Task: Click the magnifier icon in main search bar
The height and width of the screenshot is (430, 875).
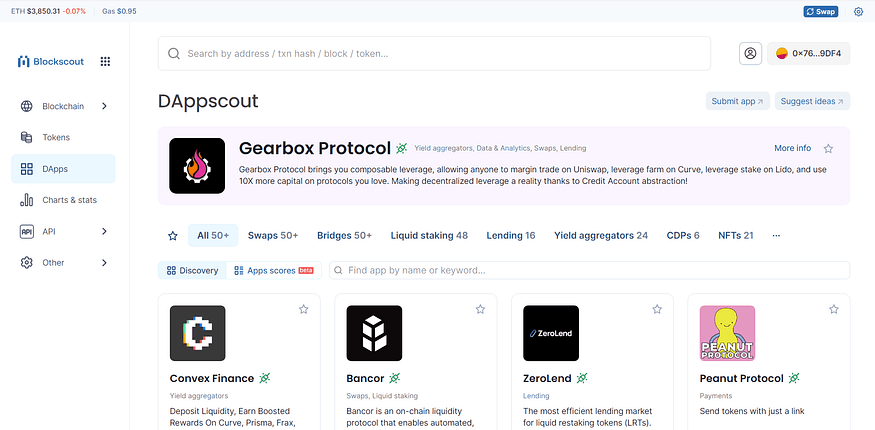Action: (x=174, y=54)
